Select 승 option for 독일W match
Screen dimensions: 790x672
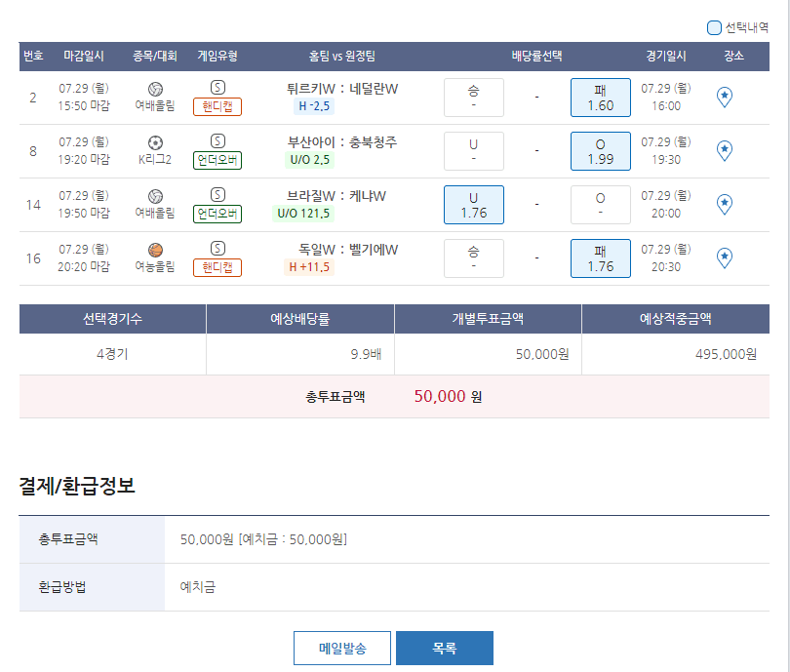point(473,258)
